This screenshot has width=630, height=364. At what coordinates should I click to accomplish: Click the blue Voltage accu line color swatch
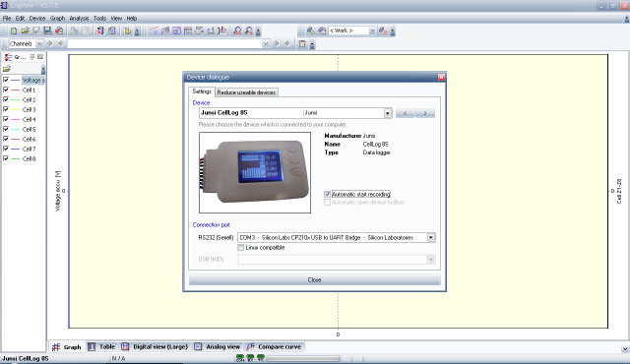(x=16, y=81)
